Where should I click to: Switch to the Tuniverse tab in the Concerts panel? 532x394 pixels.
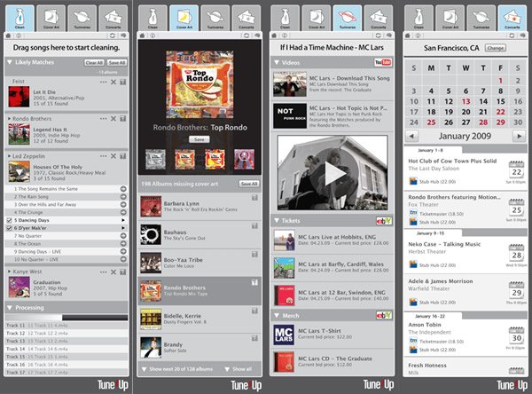click(481, 19)
